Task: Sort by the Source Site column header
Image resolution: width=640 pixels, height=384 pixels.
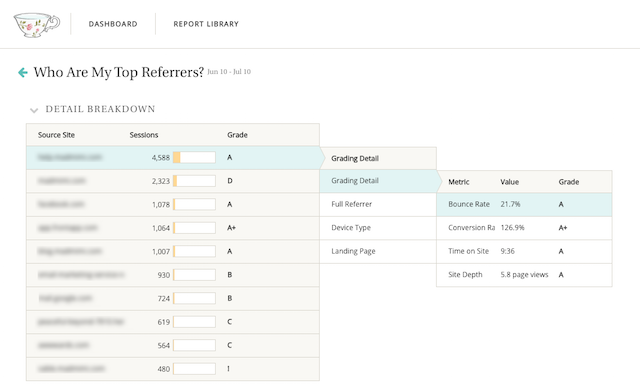Action: [56, 135]
